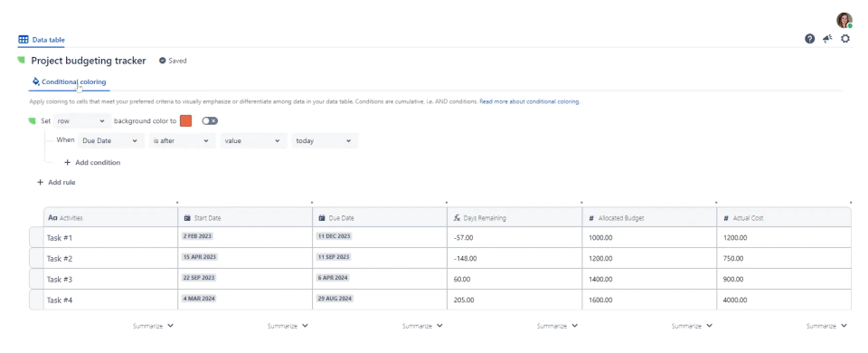This screenshot has width=868, height=353.
Task: Click the megaphone announcements icon
Action: pos(827,39)
